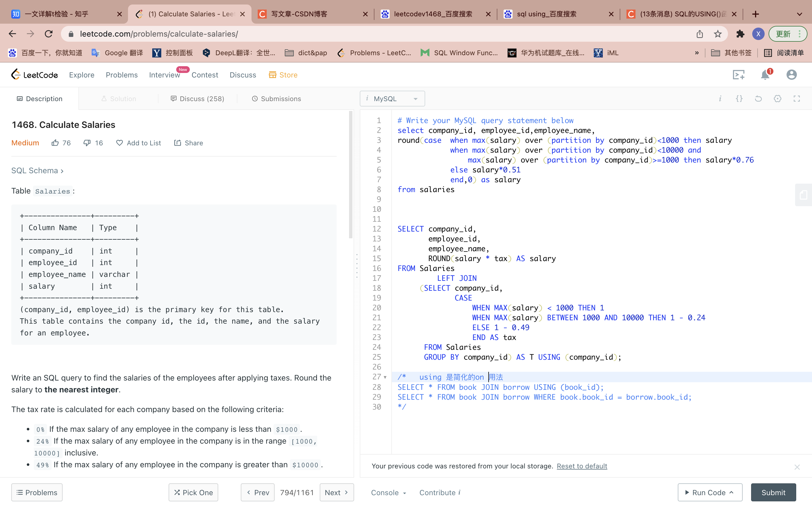The width and height of the screenshot is (812, 507).
Task: Open the MySQL language dropdown
Action: tap(392, 99)
